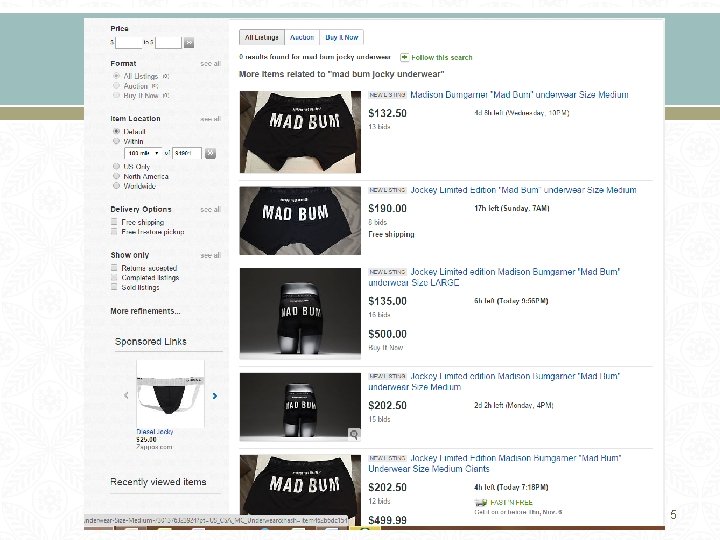
Task: Switch to the Auction tab
Action: coord(302,38)
